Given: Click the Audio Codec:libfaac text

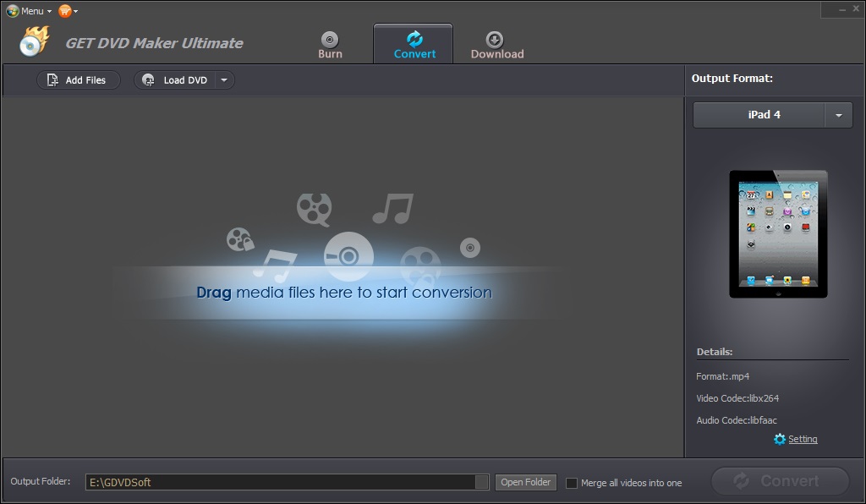Looking at the screenshot, I should (x=737, y=420).
